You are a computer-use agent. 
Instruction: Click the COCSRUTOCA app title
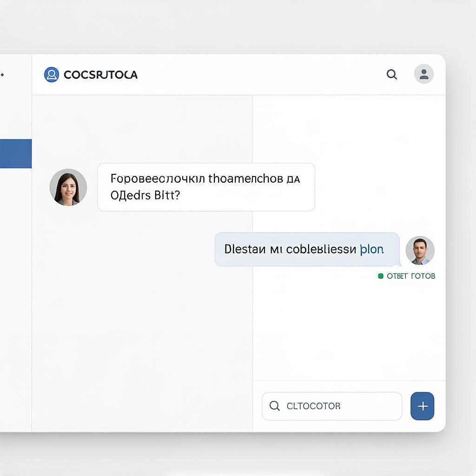click(x=100, y=75)
